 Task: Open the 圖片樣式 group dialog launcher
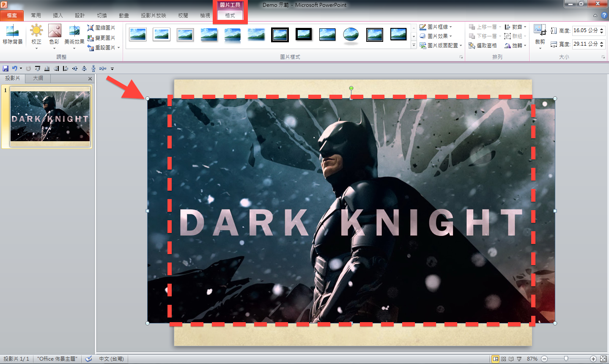coord(461,57)
